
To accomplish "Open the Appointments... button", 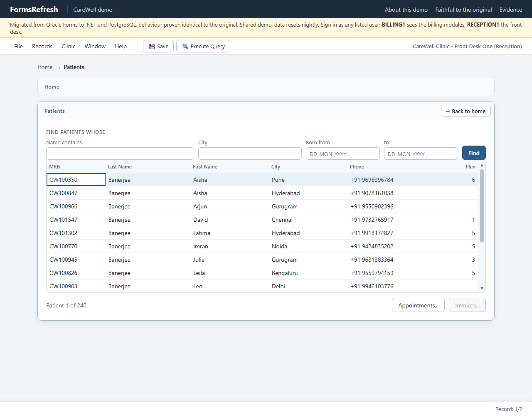I will click(x=418, y=305).
